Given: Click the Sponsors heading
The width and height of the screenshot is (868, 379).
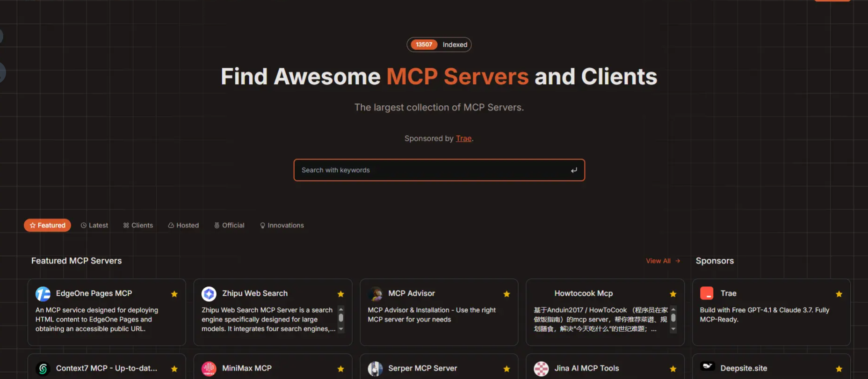Looking at the screenshot, I should pos(715,261).
